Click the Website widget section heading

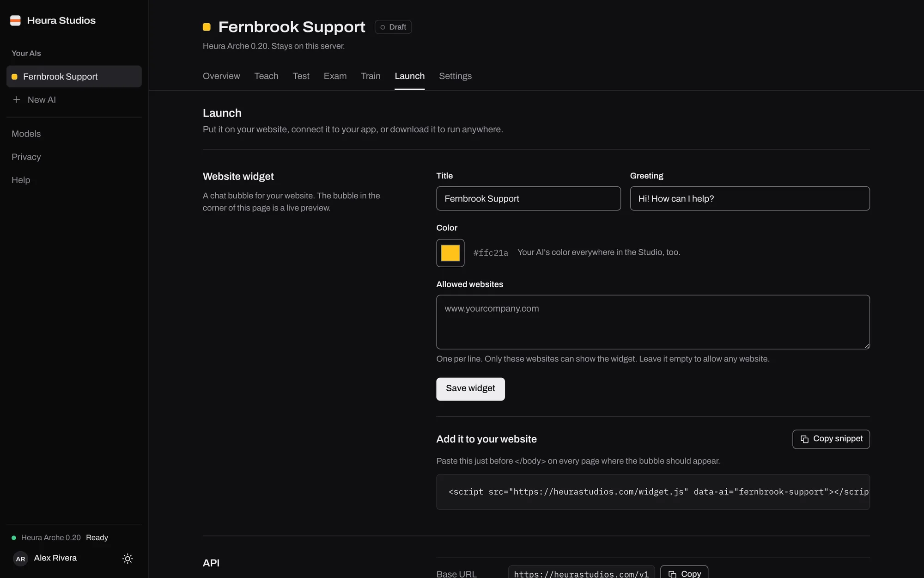point(238,177)
